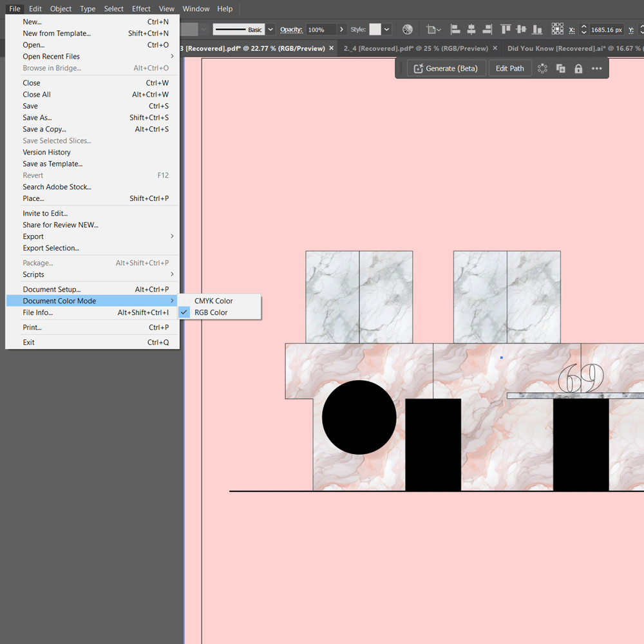Open the Opacity value dropdown arrow
Image resolution: width=644 pixels, height=644 pixels.
(340, 29)
